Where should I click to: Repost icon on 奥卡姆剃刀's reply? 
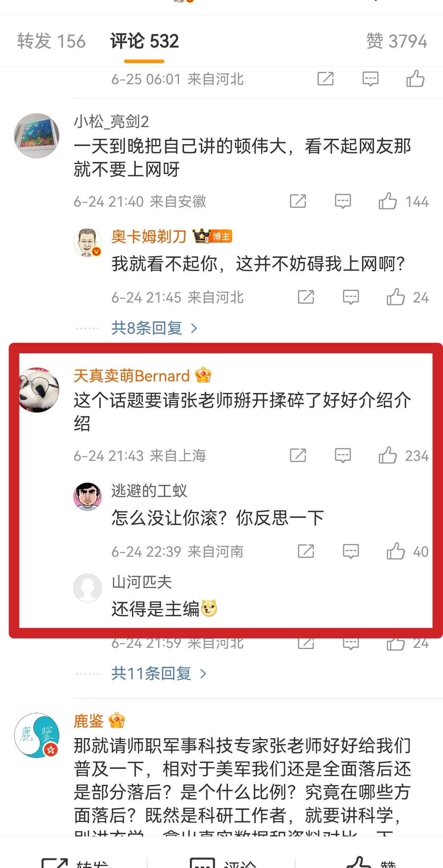tap(306, 297)
